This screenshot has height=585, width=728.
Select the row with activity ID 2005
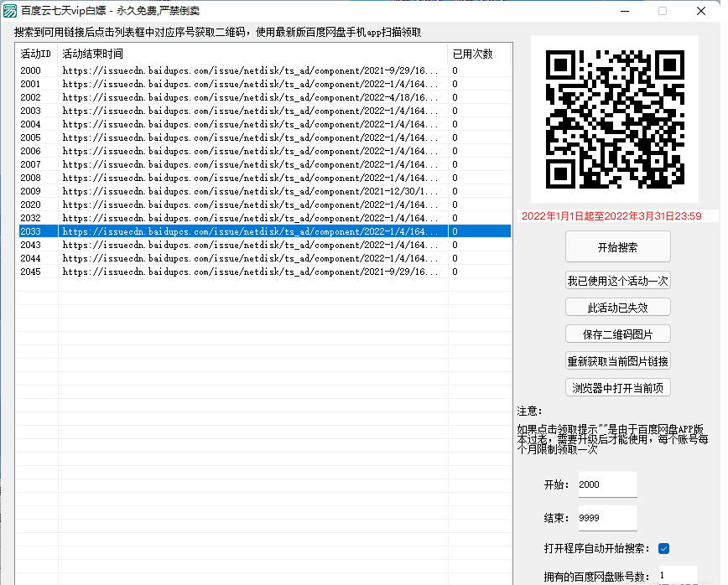(265, 137)
